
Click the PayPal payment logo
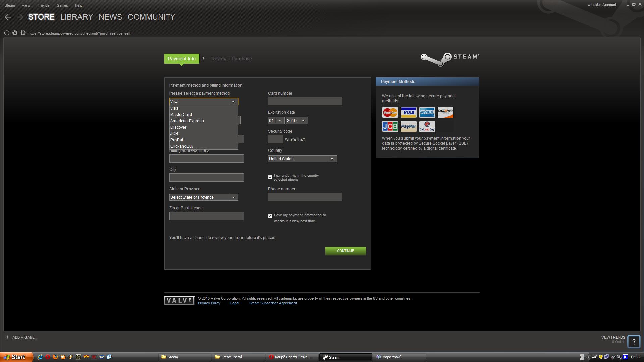coord(408,127)
